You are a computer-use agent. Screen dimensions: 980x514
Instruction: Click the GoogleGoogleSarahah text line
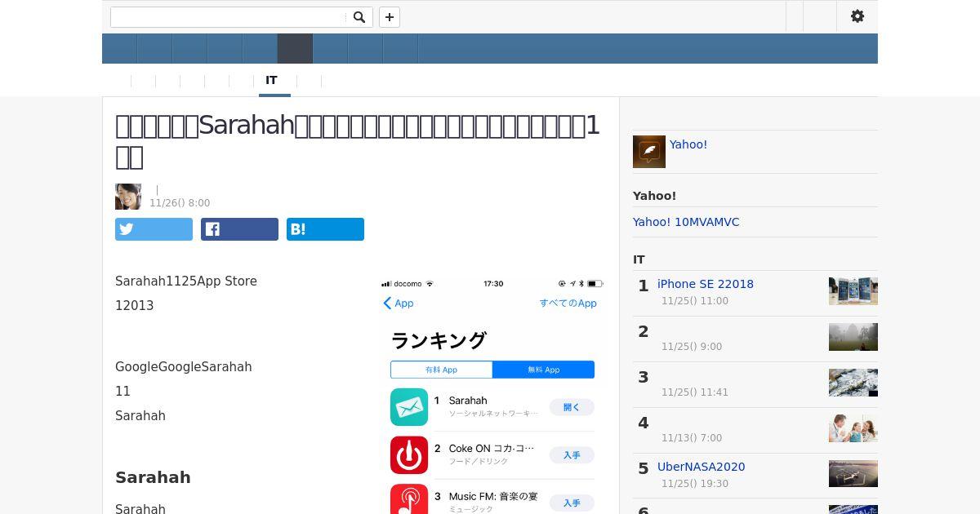tap(184, 366)
